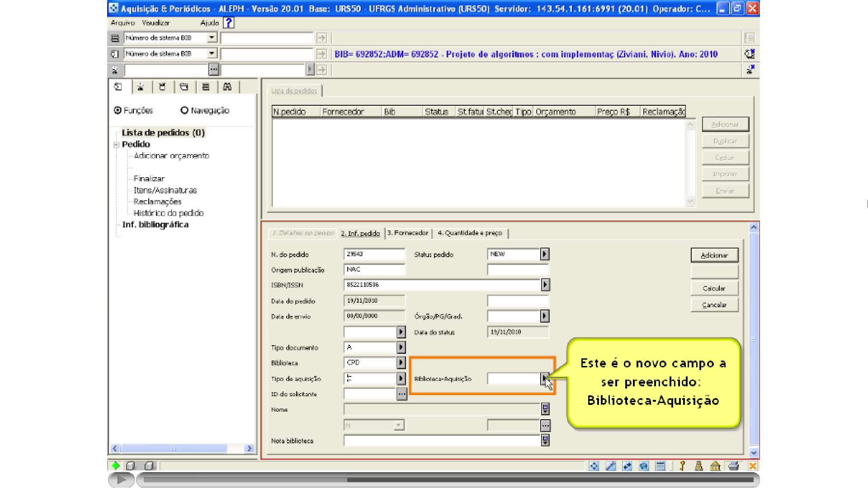This screenshot has width=868, height=488.
Task: Click the expand button beside Nota biblioteca
Action: tap(545, 440)
